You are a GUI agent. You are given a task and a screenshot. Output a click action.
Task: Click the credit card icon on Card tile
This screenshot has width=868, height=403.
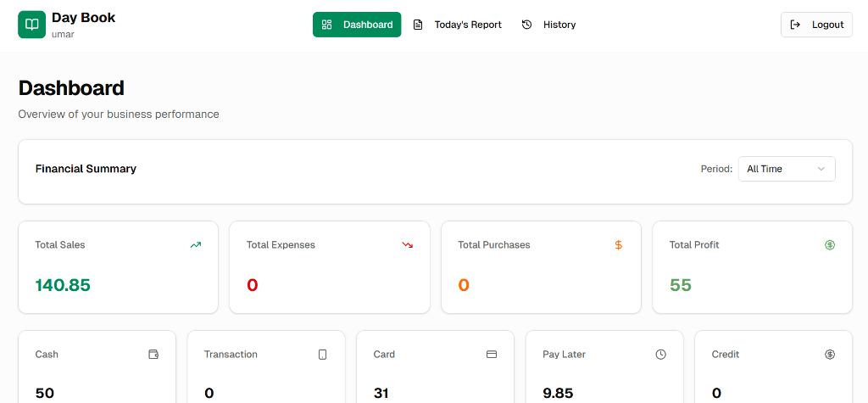492,355
